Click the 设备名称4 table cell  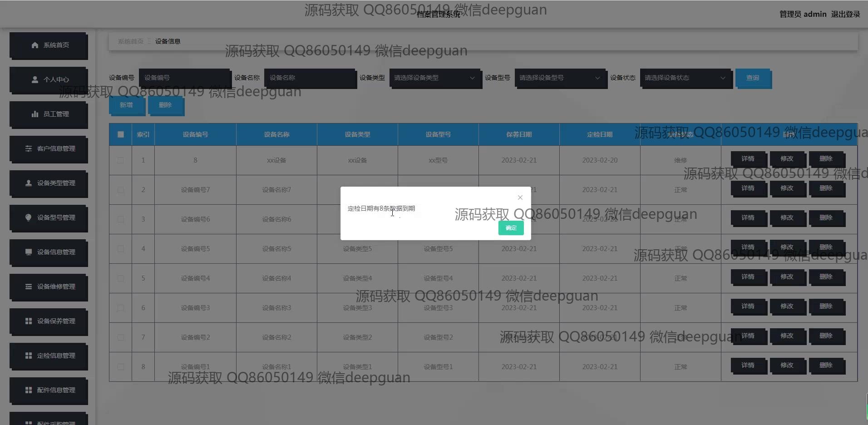pos(276,278)
